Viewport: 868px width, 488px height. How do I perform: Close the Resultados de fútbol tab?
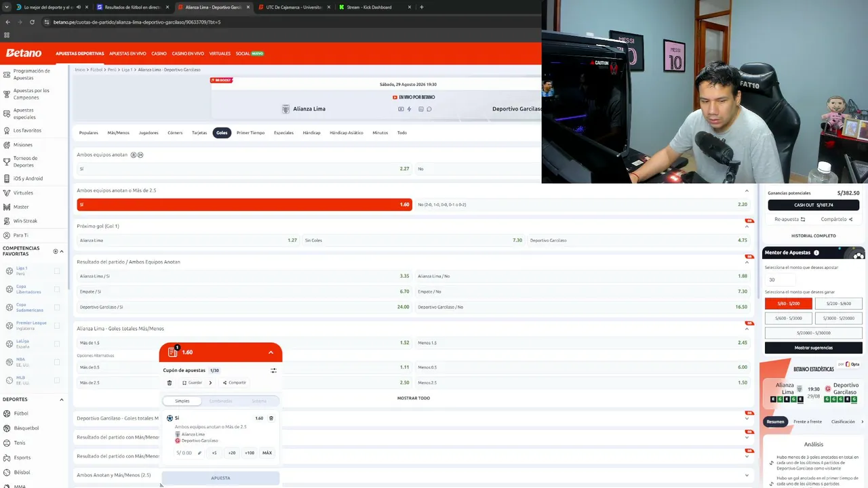167,7
